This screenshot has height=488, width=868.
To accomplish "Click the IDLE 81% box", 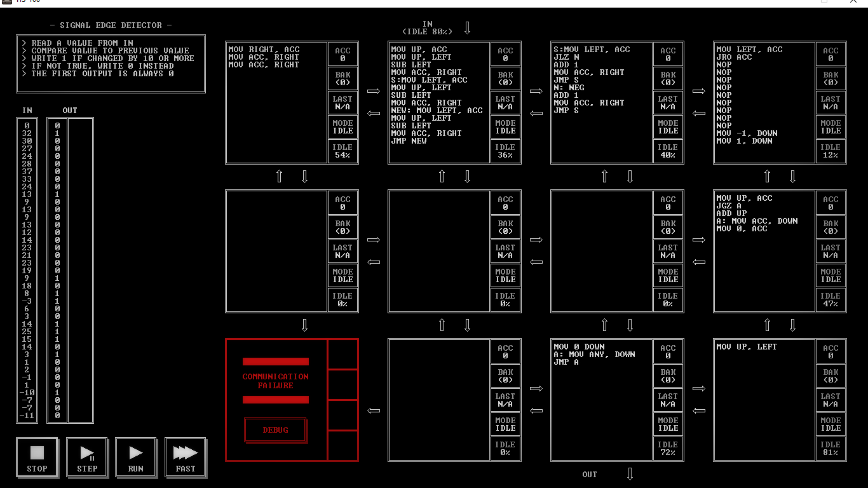I will coord(831,449).
